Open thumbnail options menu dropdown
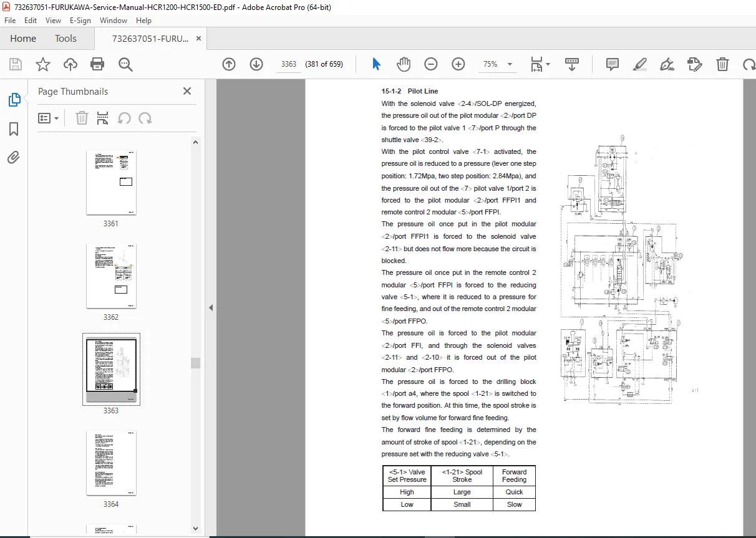Screen dimensions: 756x538 coord(49,118)
